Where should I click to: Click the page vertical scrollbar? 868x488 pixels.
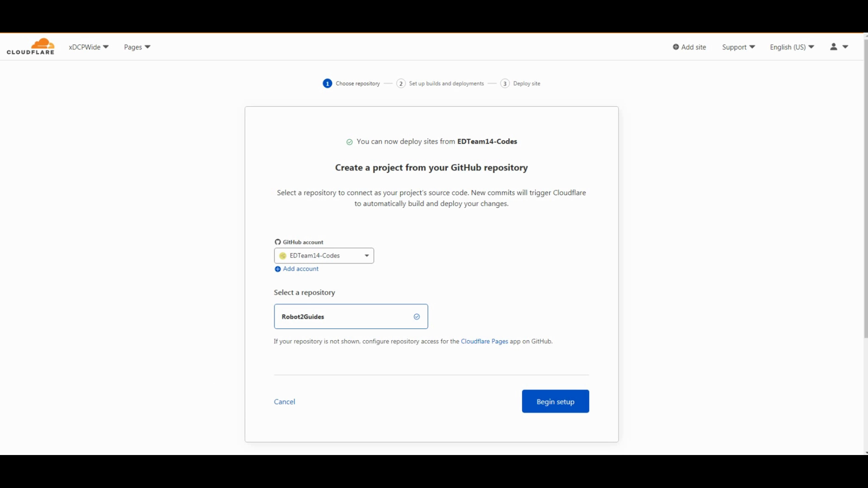[865, 190]
